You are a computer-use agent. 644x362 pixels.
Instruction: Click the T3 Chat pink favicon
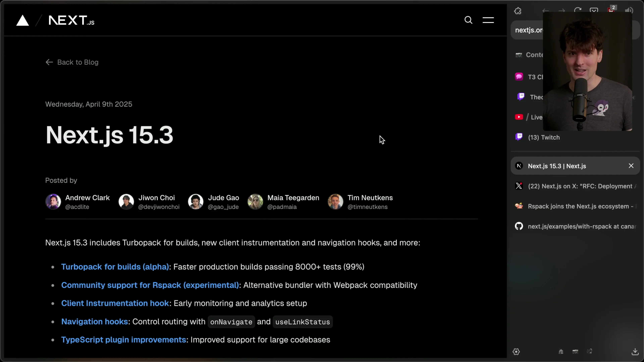[x=519, y=76]
